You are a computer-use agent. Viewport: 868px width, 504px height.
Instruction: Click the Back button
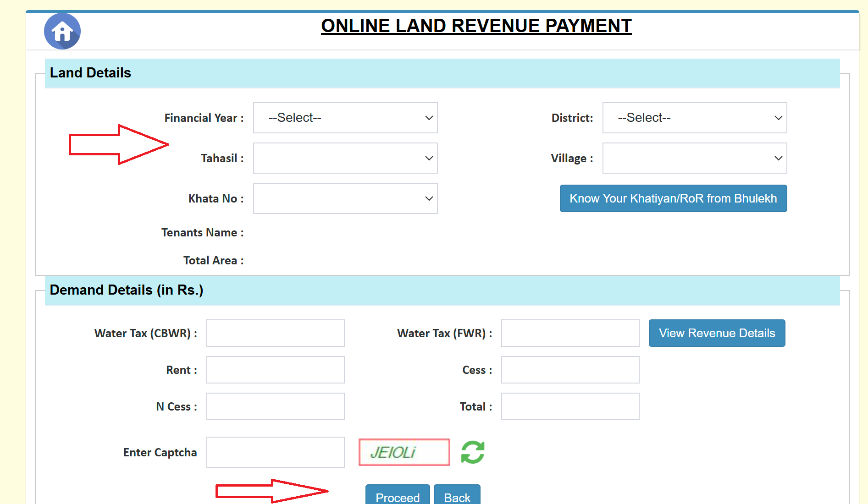pyautogui.click(x=457, y=497)
